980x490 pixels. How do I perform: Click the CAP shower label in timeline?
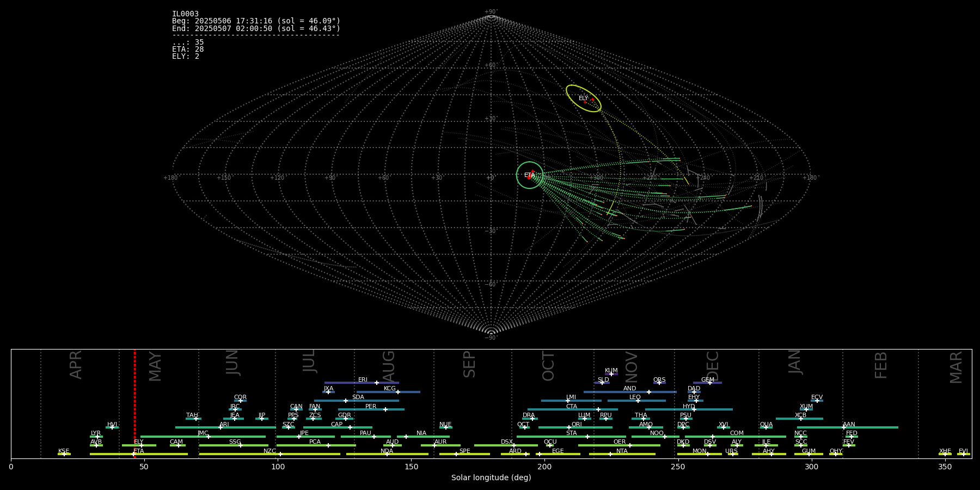337,425
